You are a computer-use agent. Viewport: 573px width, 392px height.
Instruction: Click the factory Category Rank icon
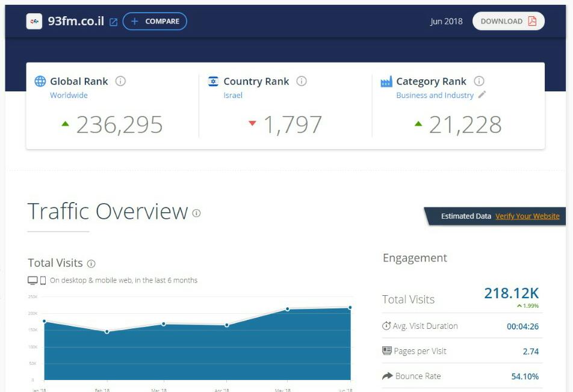[x=386, y=81]
